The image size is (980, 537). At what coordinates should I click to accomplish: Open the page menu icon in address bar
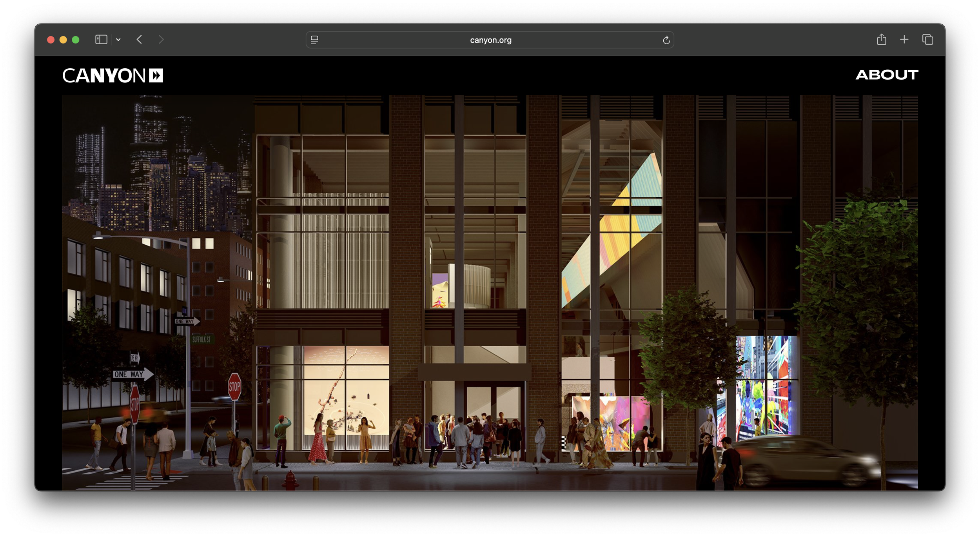click(x=314, y=40)
